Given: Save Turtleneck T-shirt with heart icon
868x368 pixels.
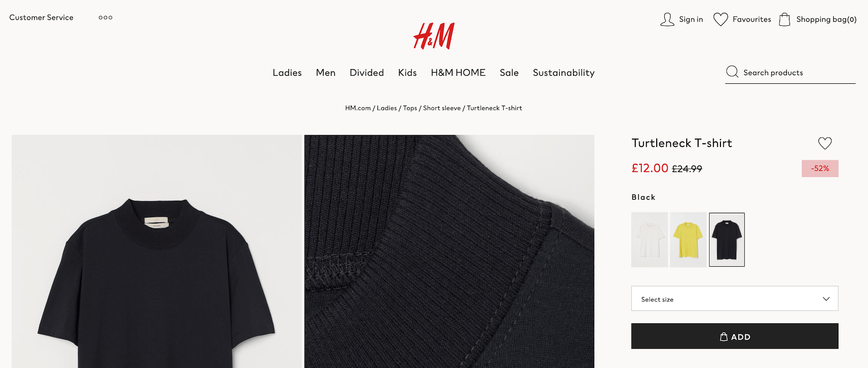Looking at the screenshot, I should (825, 143).
